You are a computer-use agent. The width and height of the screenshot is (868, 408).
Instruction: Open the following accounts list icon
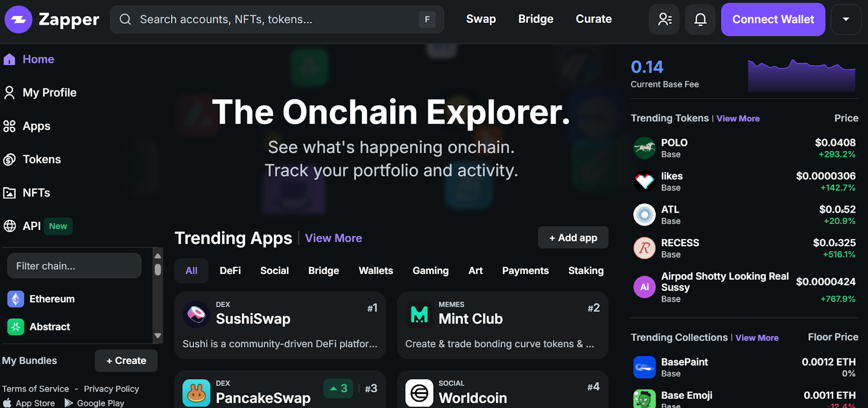pos(664,20)
